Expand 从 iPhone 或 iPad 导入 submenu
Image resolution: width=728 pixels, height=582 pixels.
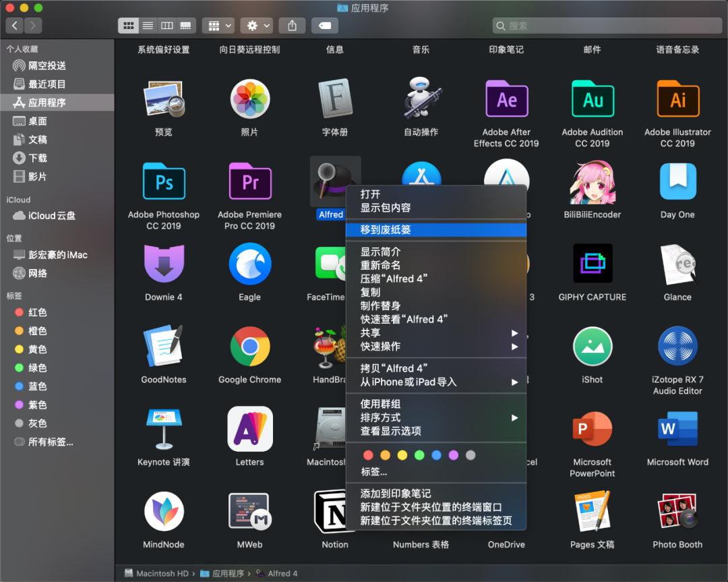(436, 382)
